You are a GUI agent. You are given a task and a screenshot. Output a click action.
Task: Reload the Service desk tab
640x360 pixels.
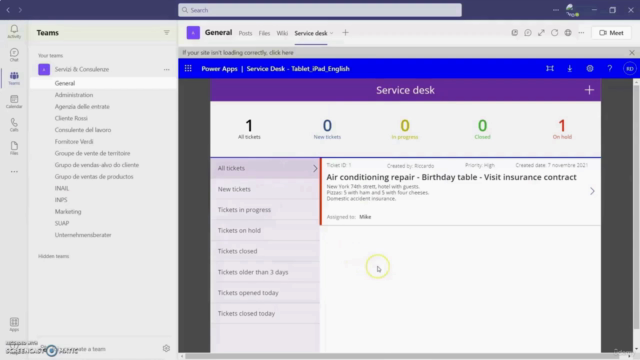554,33
